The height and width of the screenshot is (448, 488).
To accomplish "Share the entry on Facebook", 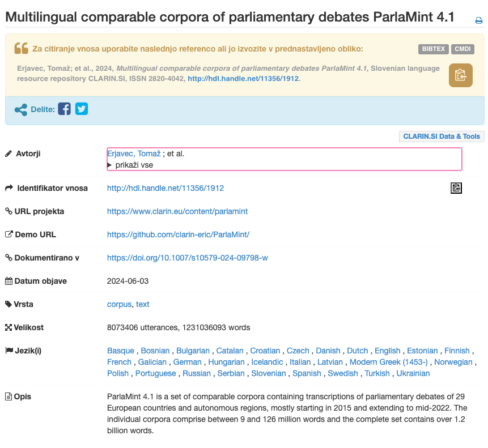I will [65, 109].
